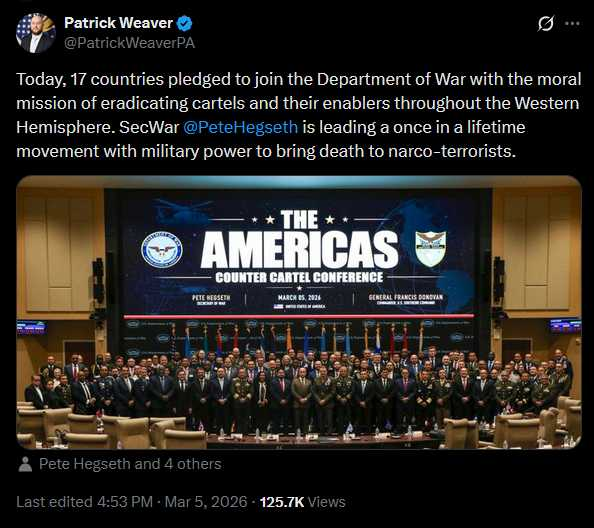
Task: Show tagged users 'Pete Hegseth and 4 others'
Action: pyautogui.click(x=130, y=464)
